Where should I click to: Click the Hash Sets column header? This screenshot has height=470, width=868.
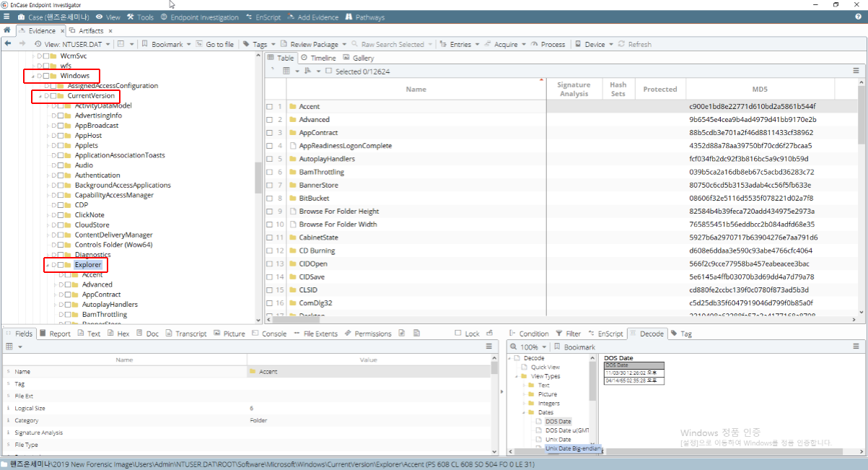pyautogui.click(x=618, y=90)
